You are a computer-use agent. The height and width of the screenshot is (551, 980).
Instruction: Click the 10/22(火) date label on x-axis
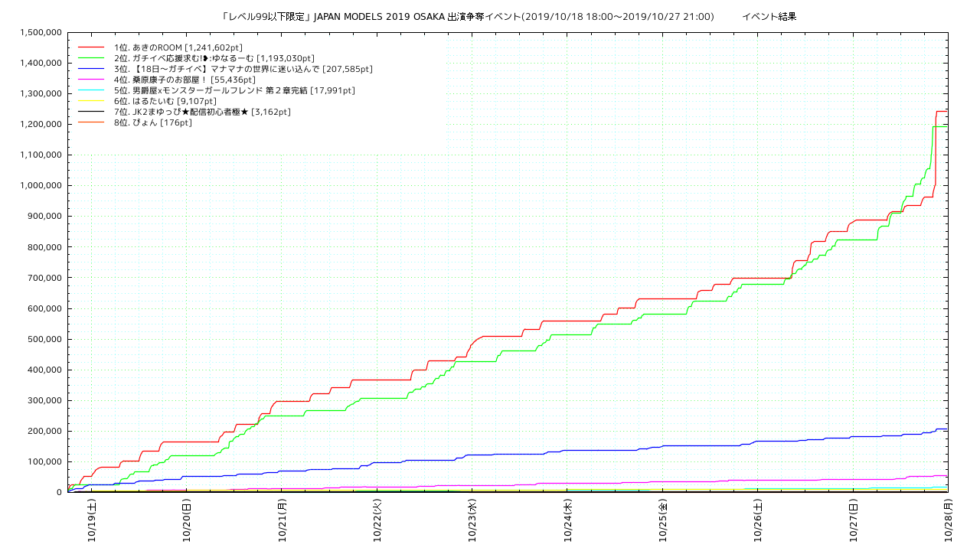tap(377, 521)
